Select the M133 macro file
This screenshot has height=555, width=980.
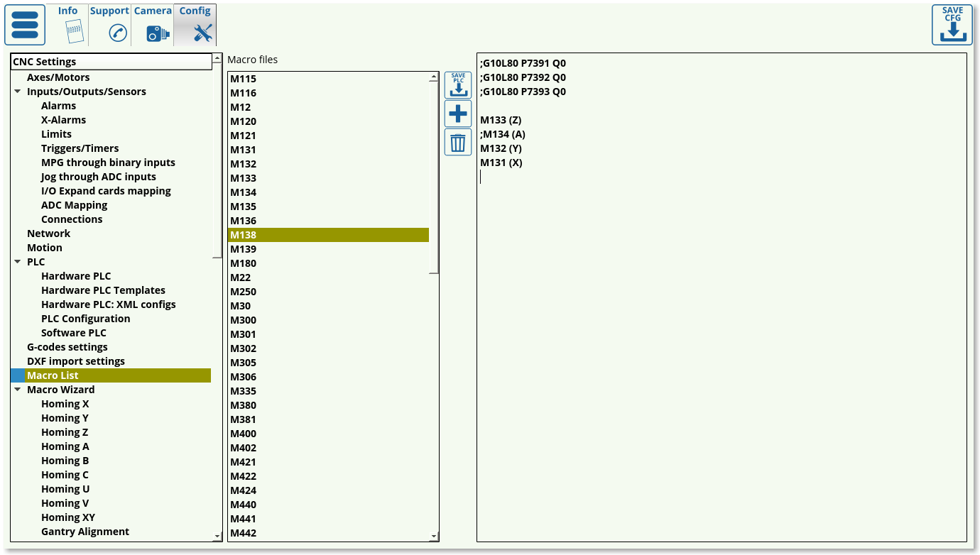click(x=244, y=178)
